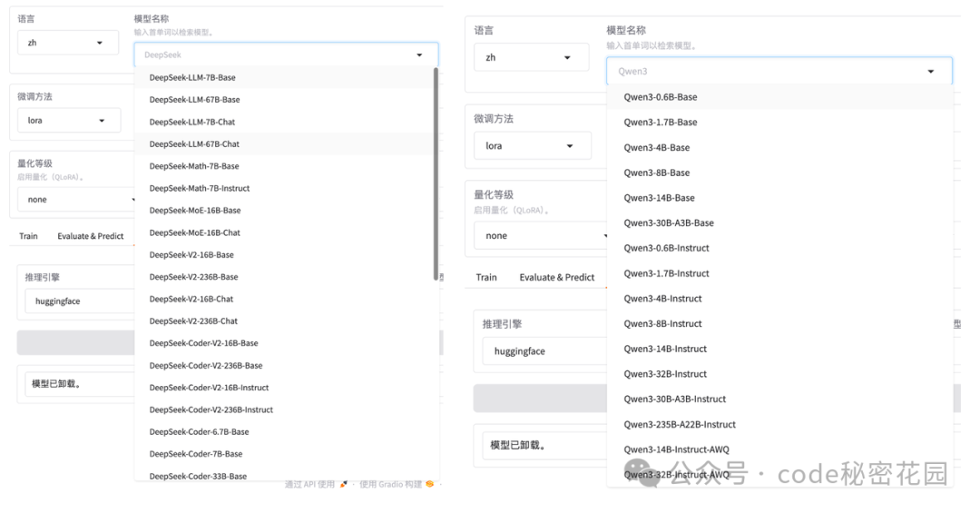Choose DeepSeek-Coder-6.7B-Base model

point(284,431)
